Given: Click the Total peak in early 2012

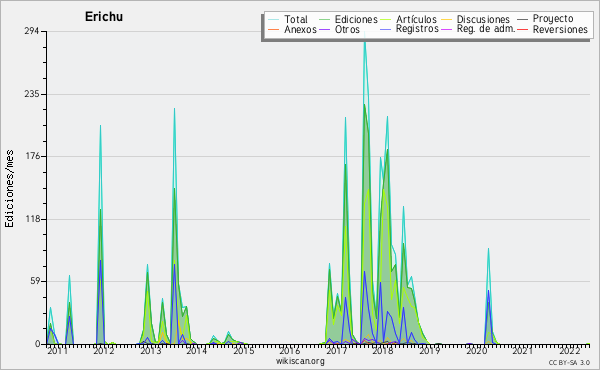Looking at the screenshot, I should [x=100, y=126].
